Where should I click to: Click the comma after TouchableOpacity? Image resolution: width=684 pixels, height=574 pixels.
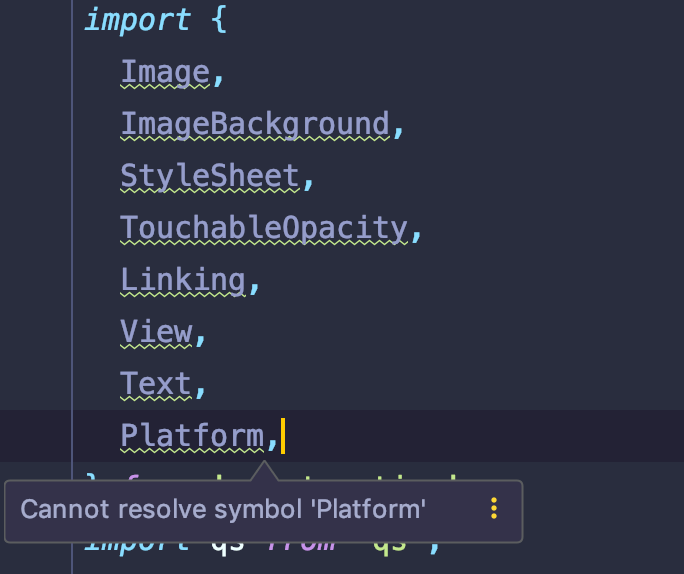click(x=417, y=232)
